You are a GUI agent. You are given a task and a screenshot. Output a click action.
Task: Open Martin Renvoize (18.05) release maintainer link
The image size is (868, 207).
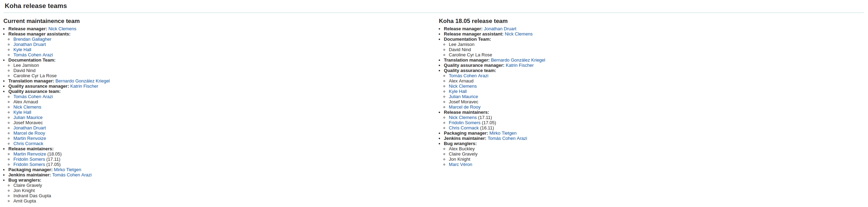(30, 154)
